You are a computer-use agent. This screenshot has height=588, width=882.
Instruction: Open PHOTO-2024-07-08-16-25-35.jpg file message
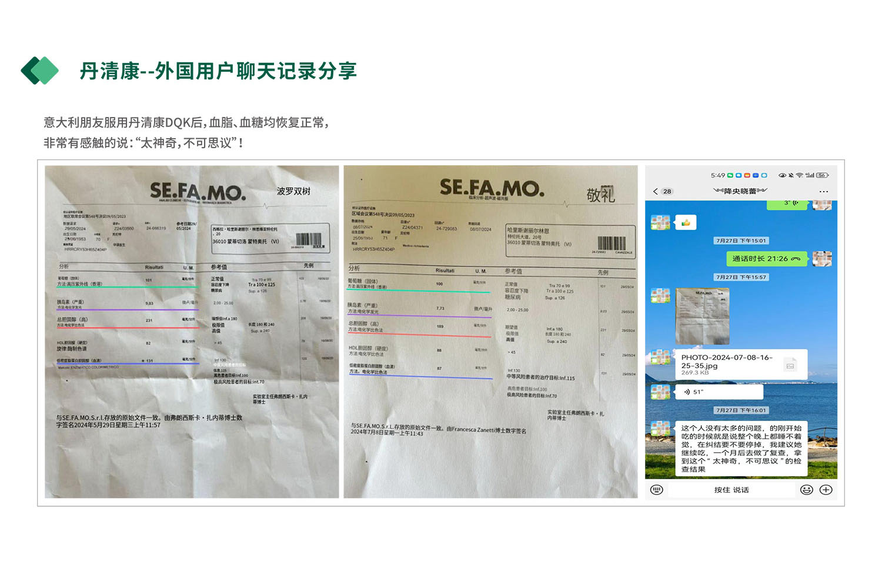coord(741,365)
